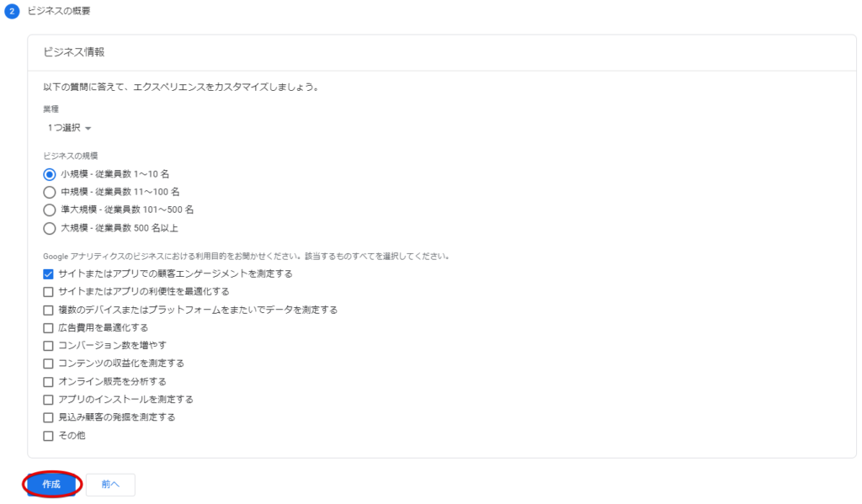Click the blue 作成 button
This screenshot has height=504, width=862.
(51, 484)
